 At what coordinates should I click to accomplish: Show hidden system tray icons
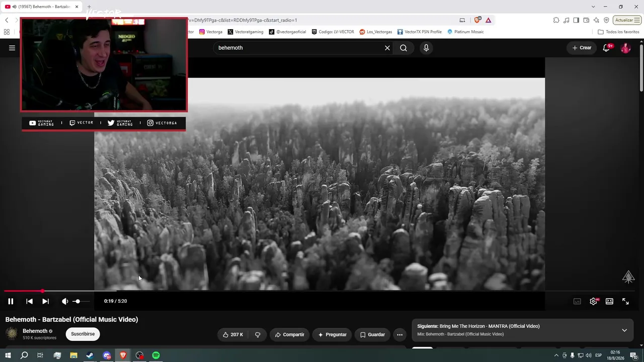[x=556, y=355]
